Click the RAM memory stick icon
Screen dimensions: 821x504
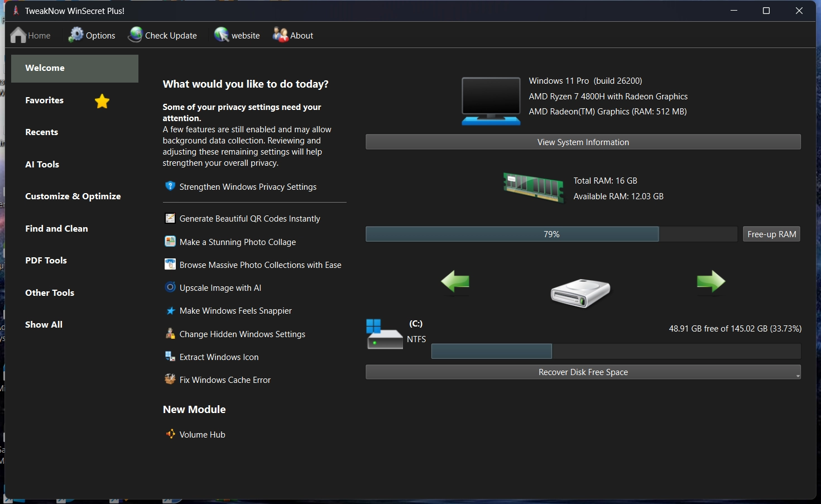534,187
